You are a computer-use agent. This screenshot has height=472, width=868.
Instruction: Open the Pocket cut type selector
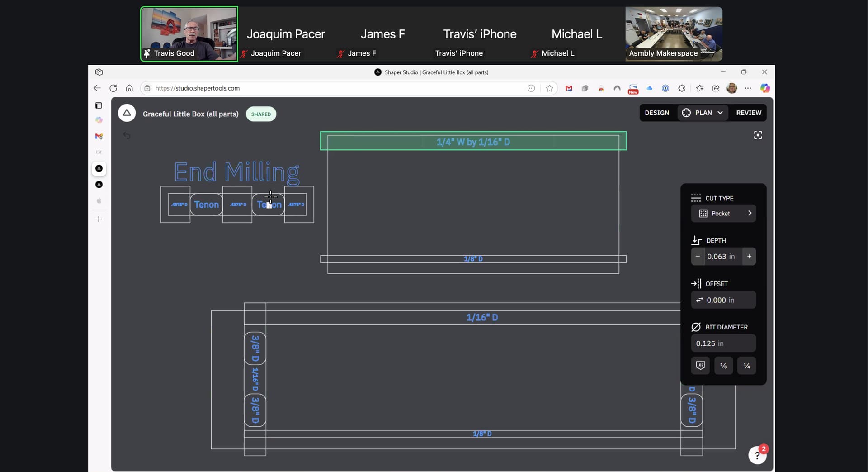[x=723, y=214]
